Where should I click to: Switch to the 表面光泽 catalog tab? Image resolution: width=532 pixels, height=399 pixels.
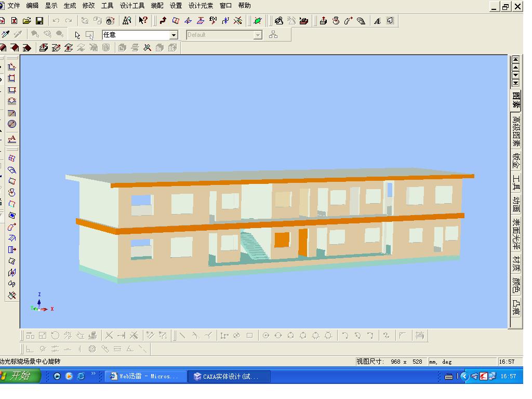(516, 234)
